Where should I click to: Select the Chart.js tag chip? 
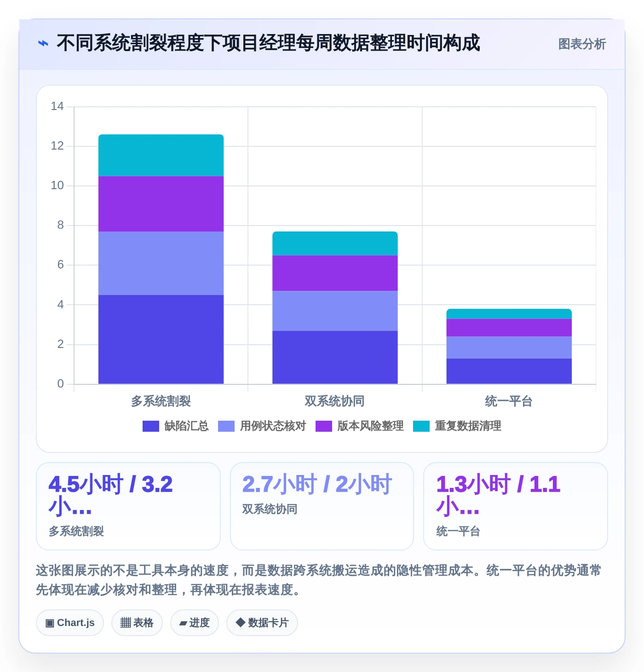tap(70, 623)
